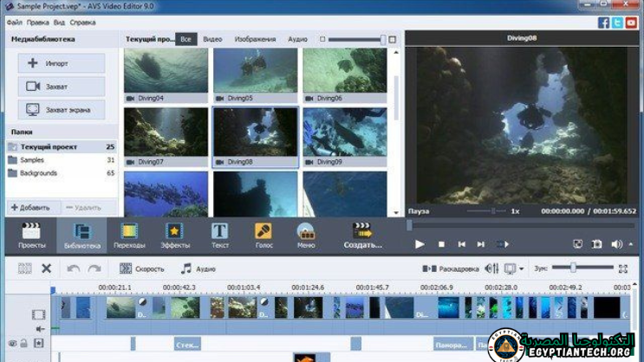Adjust the timeline Зум slider
Image resolution: width=644 pixels, height=362 pixels.
(573, 268)
